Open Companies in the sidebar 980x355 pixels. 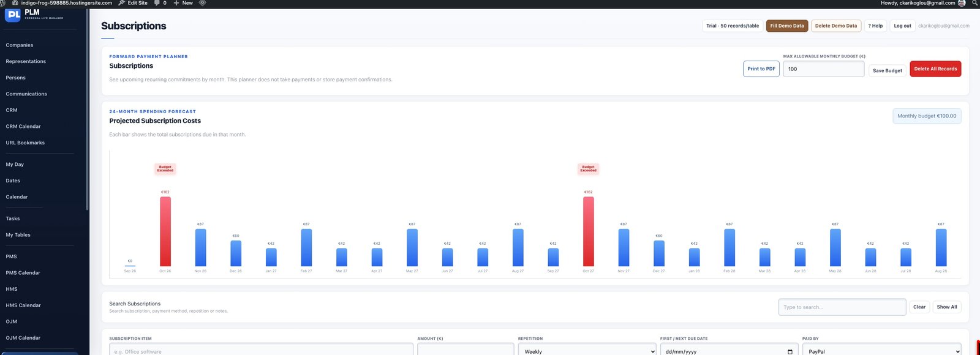20,45
